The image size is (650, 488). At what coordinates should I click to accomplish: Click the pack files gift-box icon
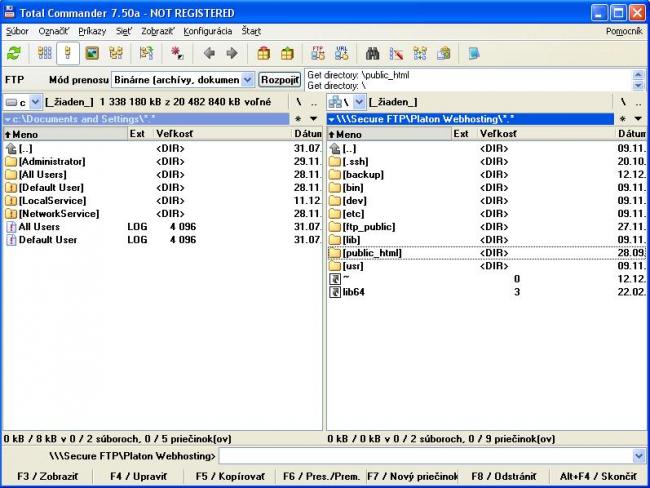pos(263,53)
